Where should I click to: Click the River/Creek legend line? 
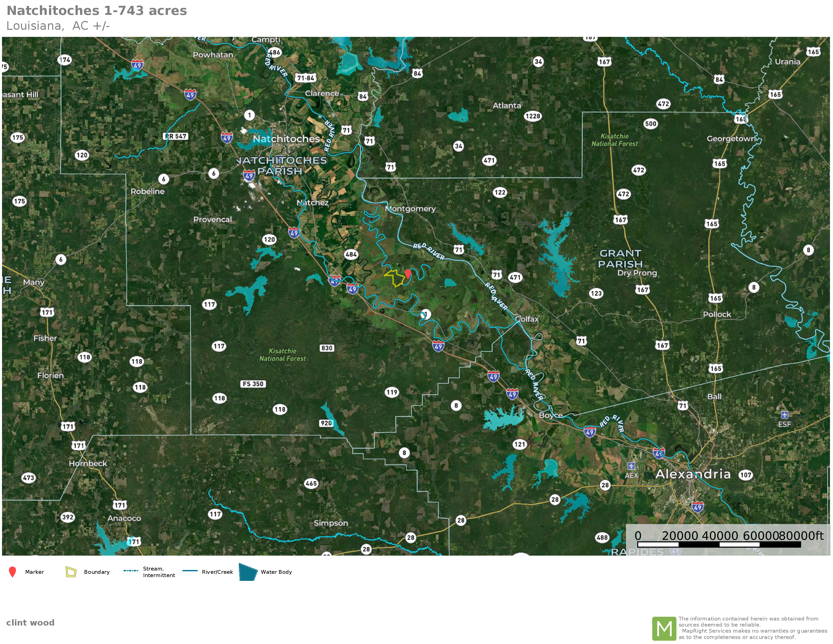click(190, 571)
